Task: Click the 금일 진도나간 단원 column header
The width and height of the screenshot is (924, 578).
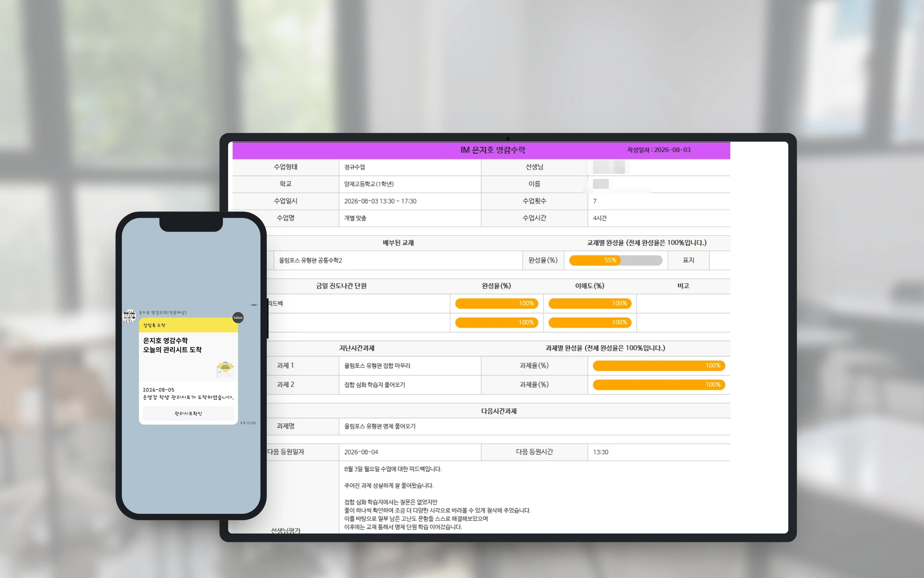Action: point(341,286)
